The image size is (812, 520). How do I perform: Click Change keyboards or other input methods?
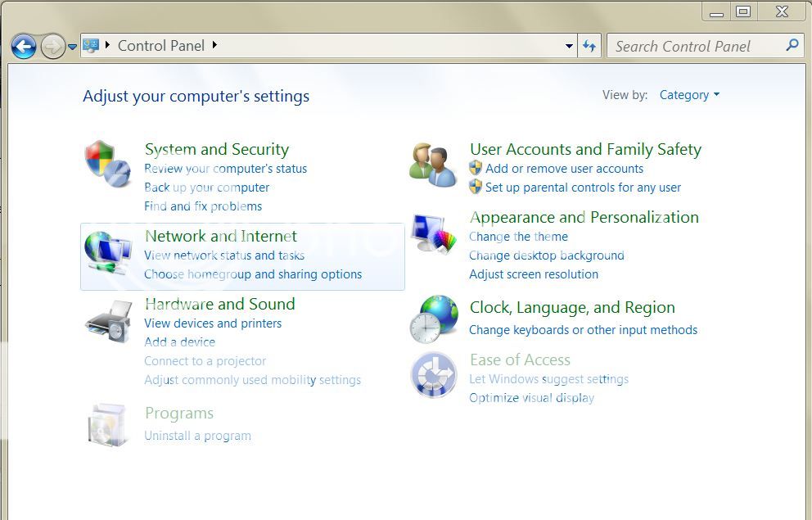coord(583,330)
